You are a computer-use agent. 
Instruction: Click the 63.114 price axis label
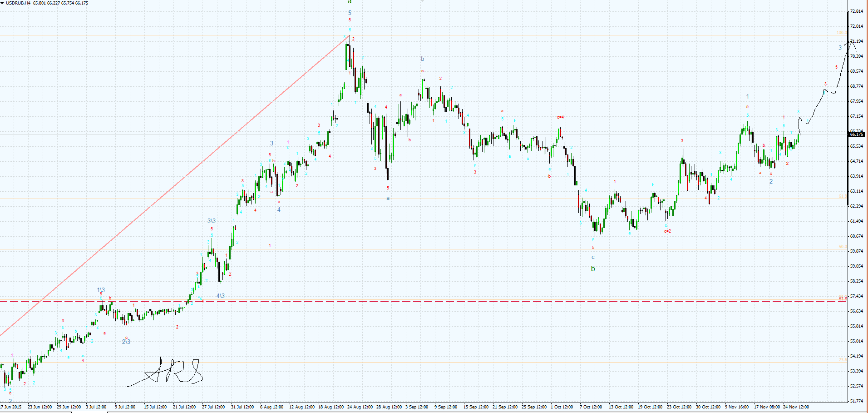[857, 191]
